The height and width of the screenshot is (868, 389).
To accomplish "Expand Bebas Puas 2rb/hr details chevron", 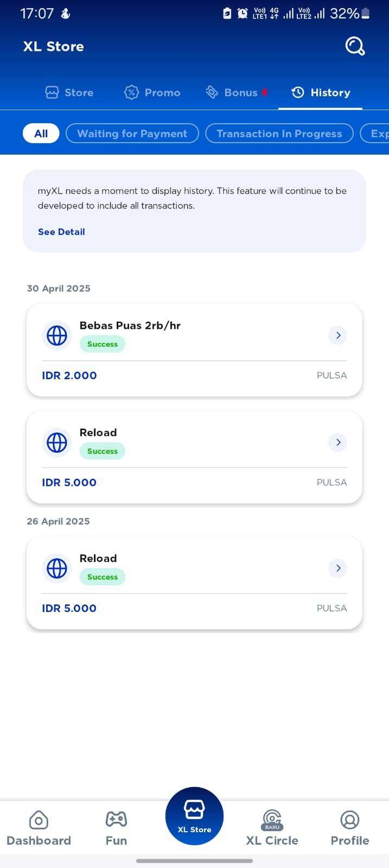I will [x=338, y=335].
